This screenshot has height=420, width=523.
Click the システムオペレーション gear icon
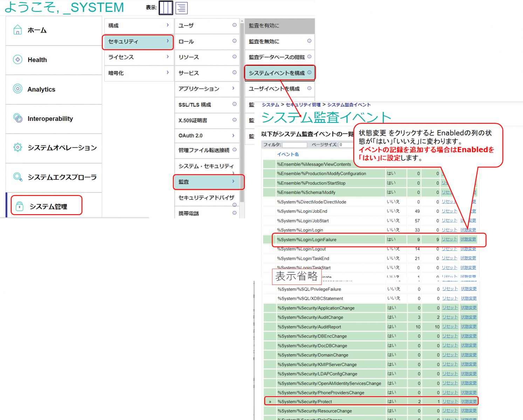pos(18,147)
